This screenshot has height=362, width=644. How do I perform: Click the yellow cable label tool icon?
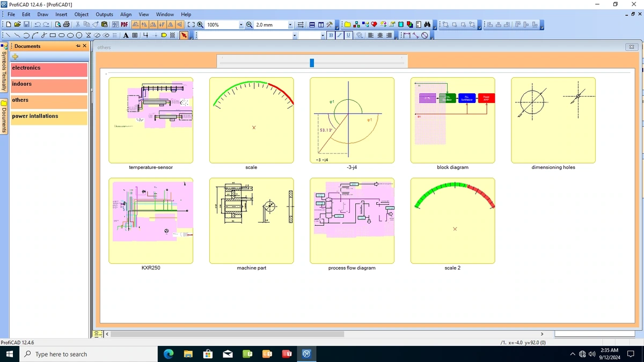pyautogui.click(x=164, y=35)
